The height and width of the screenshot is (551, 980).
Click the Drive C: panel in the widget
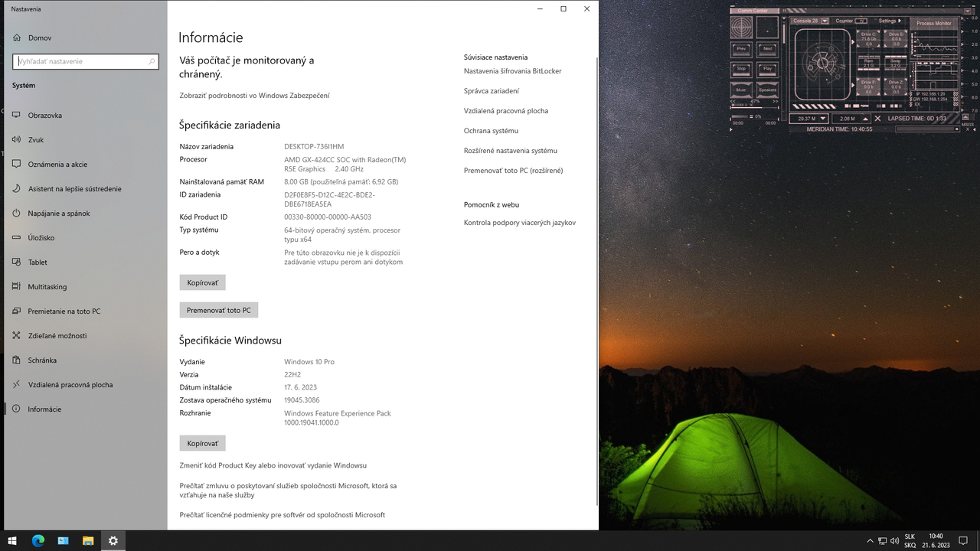[x=869, y=39]
